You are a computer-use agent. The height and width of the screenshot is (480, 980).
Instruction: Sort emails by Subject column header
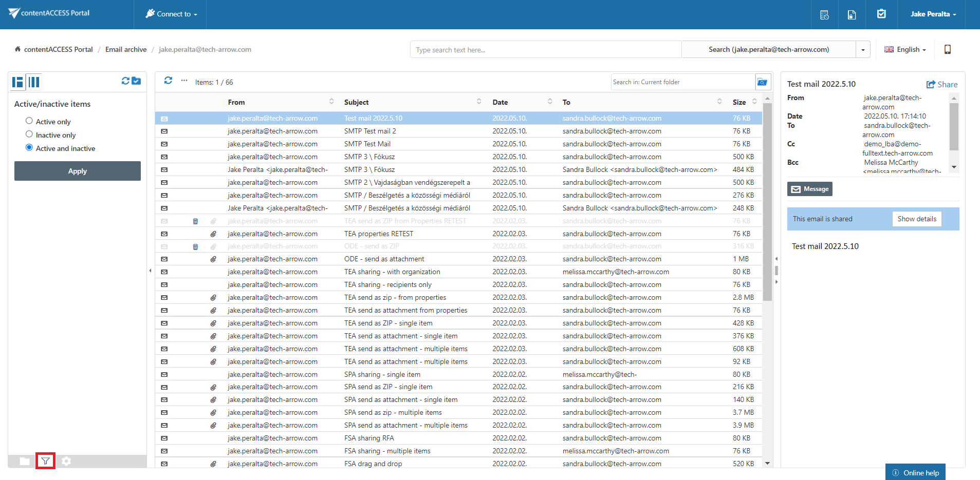pyautogui.click(x=357, y=102)
